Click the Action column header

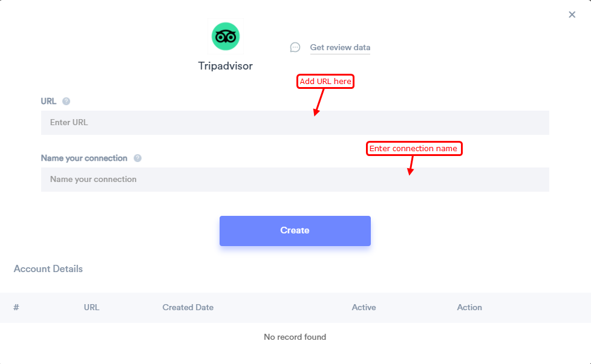point(469,308)
